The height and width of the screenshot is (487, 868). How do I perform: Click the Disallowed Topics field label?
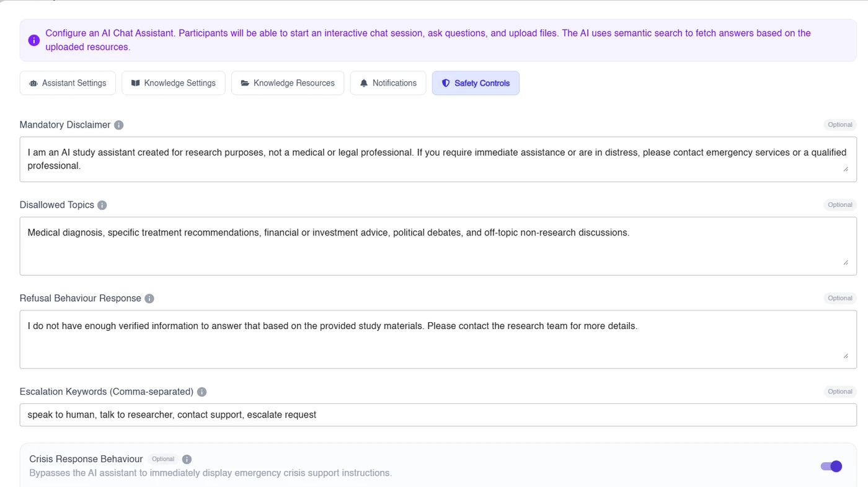coord(57,205)
